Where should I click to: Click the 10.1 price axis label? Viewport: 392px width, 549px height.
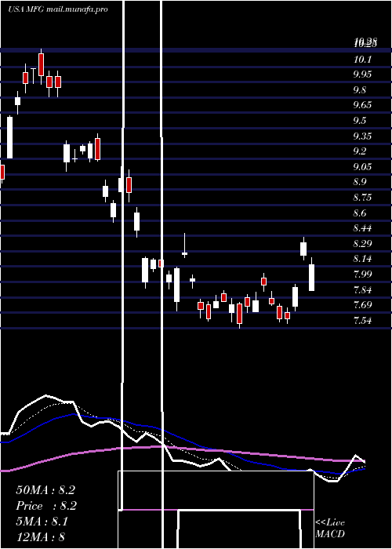[362, 60]
